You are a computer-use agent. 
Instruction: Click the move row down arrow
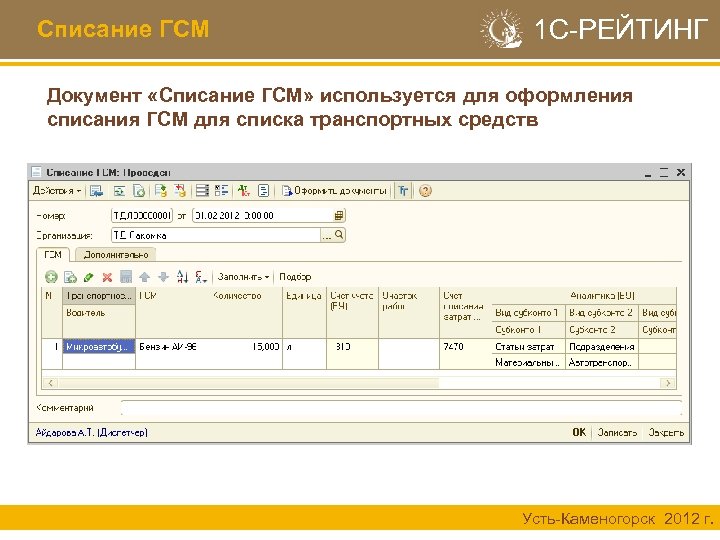pyautogui.click(x=163, y=277)
